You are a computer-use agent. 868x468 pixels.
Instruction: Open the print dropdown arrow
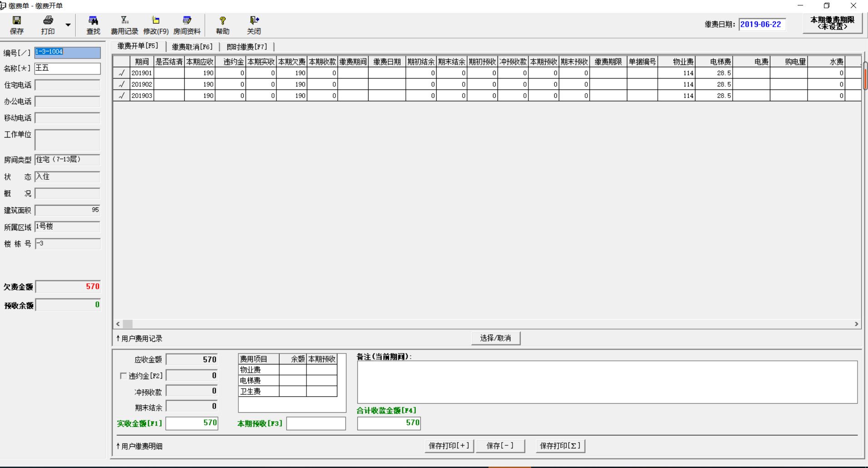pos(68,25)
